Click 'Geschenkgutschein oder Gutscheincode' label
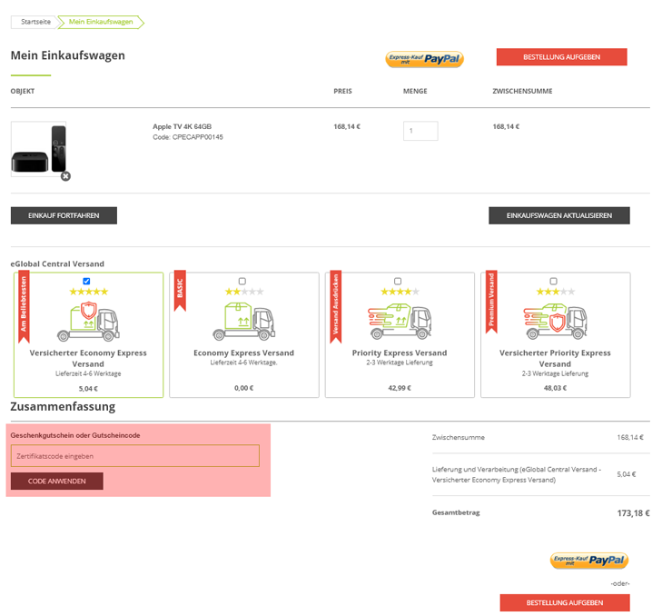Viewport: 672px width, 616px height. tap(75, 435)
